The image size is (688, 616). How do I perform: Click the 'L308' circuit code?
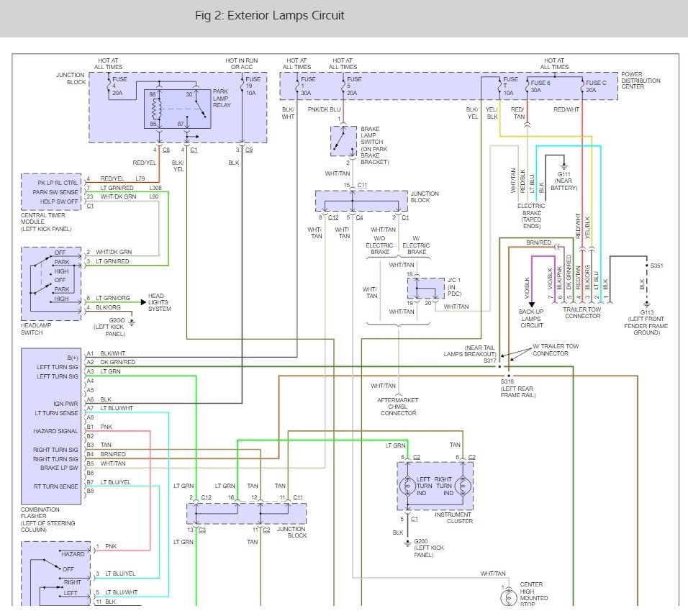click(x=155, y=188)
